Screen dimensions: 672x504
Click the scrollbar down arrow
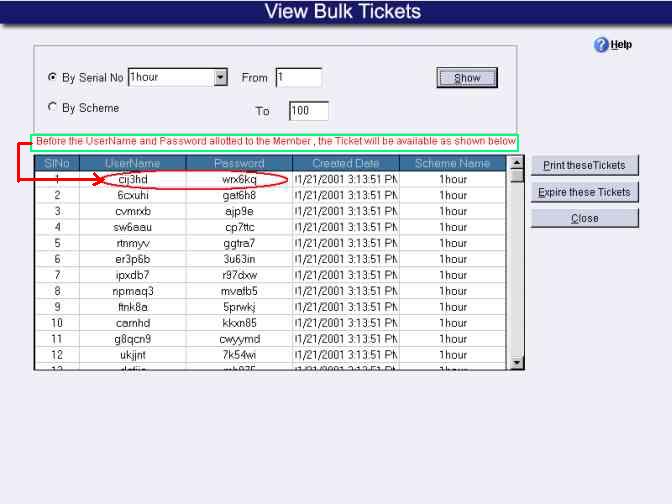point(517,362)
